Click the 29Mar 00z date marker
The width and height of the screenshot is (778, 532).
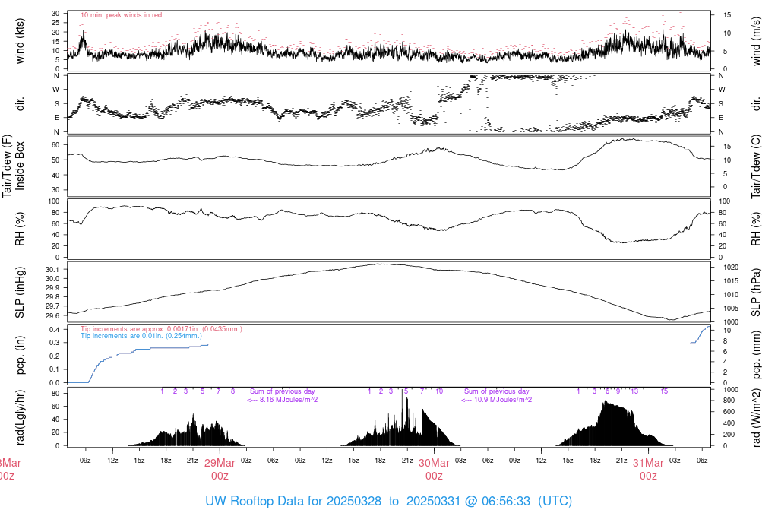(220, 469)
